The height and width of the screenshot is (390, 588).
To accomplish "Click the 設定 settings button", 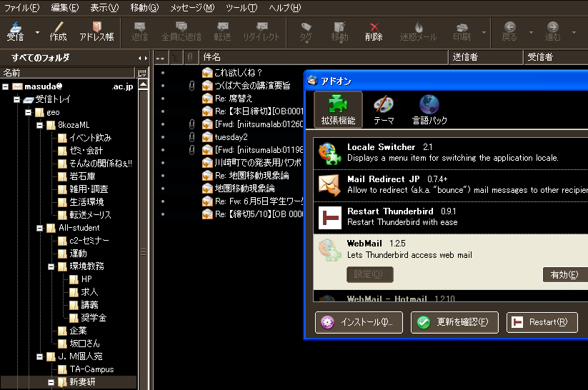I will click(x=370, y=274).
